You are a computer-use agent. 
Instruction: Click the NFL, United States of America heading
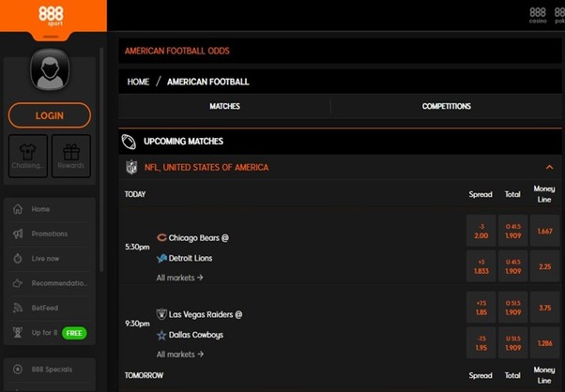coord(206,167)
